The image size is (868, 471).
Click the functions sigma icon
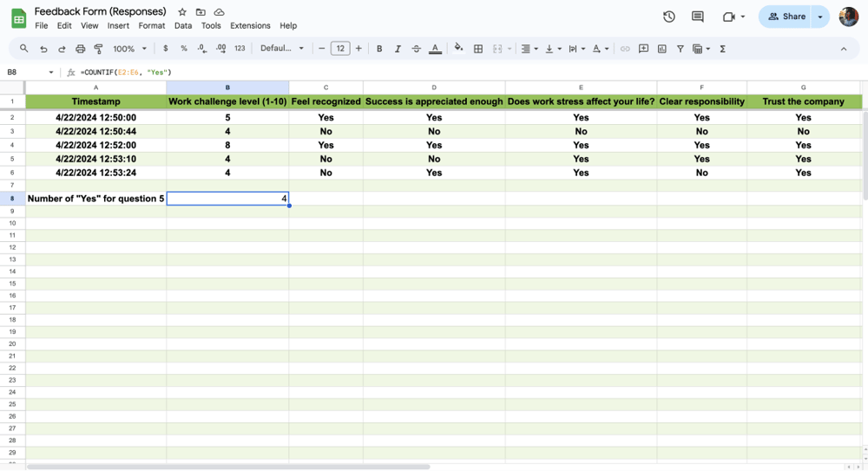pyautogui.click(x=722, y=49)
